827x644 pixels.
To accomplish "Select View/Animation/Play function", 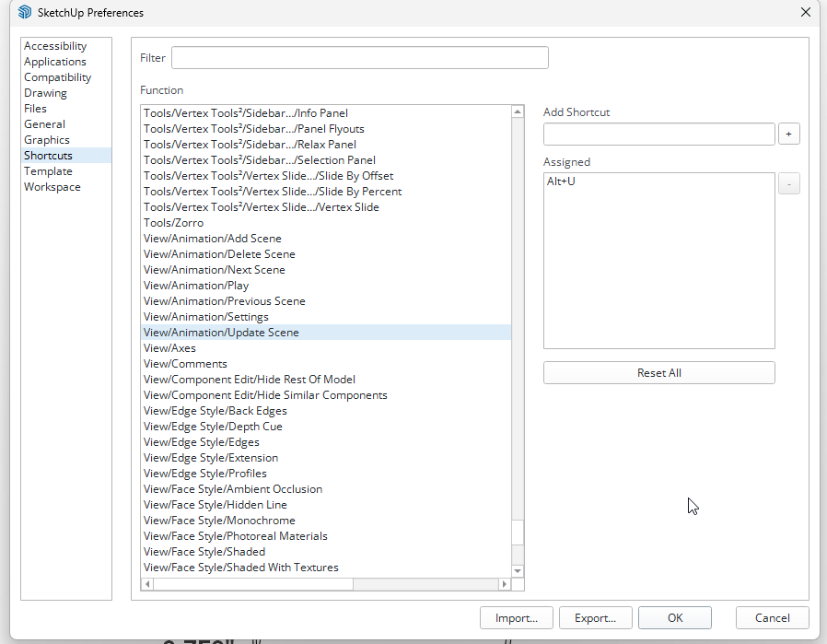I will pos(327,286).
